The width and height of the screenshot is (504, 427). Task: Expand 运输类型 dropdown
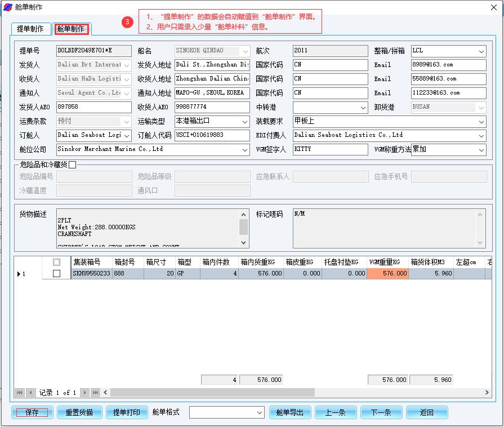[244, 122]
